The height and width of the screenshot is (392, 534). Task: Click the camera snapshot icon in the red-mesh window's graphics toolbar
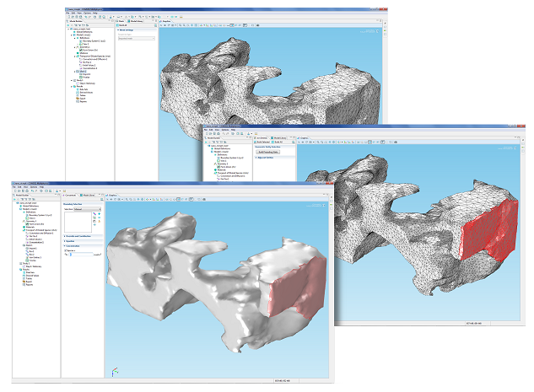(x=396, y=142)
